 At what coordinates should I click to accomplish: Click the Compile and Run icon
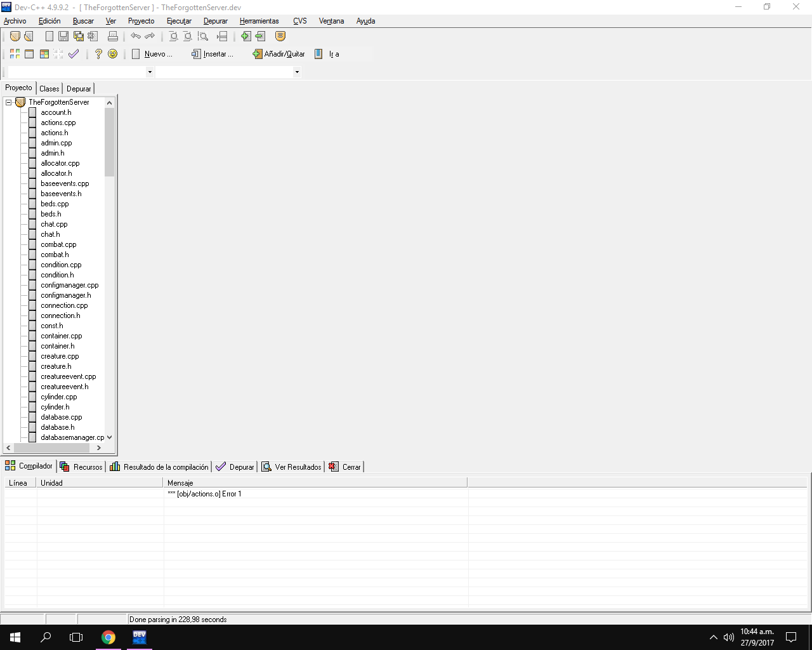click(44, 54)
